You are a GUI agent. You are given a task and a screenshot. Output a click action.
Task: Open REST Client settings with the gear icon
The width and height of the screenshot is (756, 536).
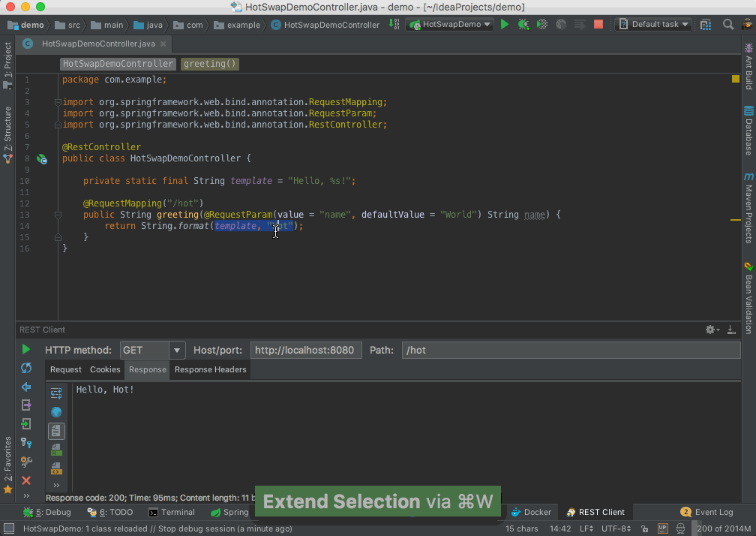point(709,329)
